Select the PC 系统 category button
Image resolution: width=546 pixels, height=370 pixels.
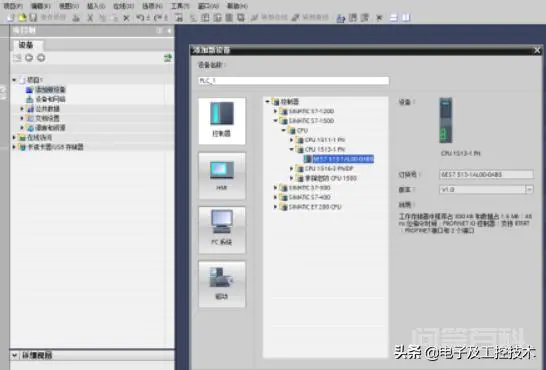[222, 230]
